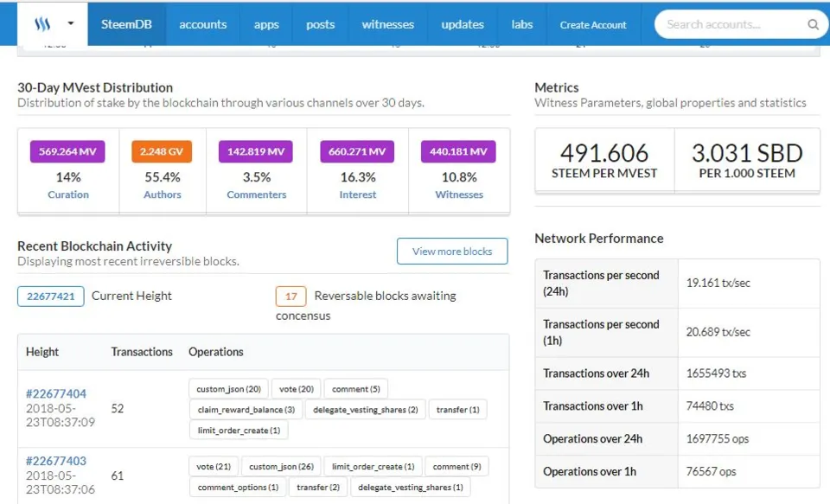Click the search magnifier icon
Viewport: 830px width, 504px height.
click(x=813, y=24)
